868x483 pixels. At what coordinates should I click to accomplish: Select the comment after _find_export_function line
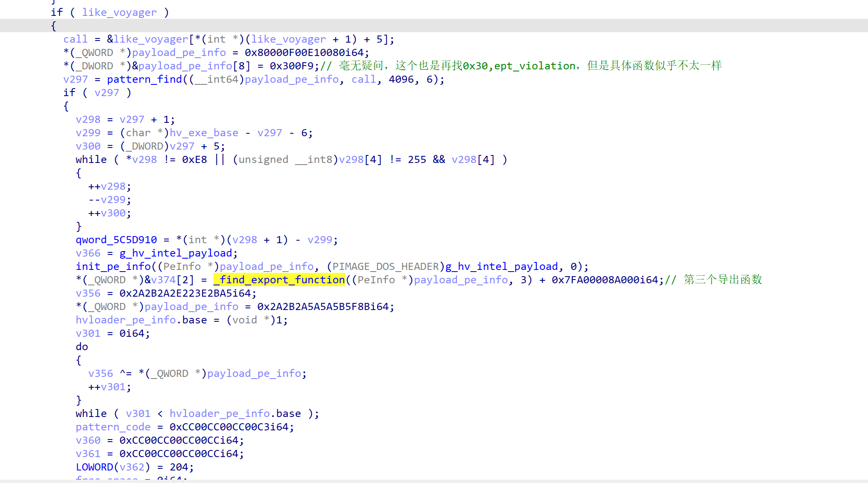pyautogui.click(x=713, y=280)
